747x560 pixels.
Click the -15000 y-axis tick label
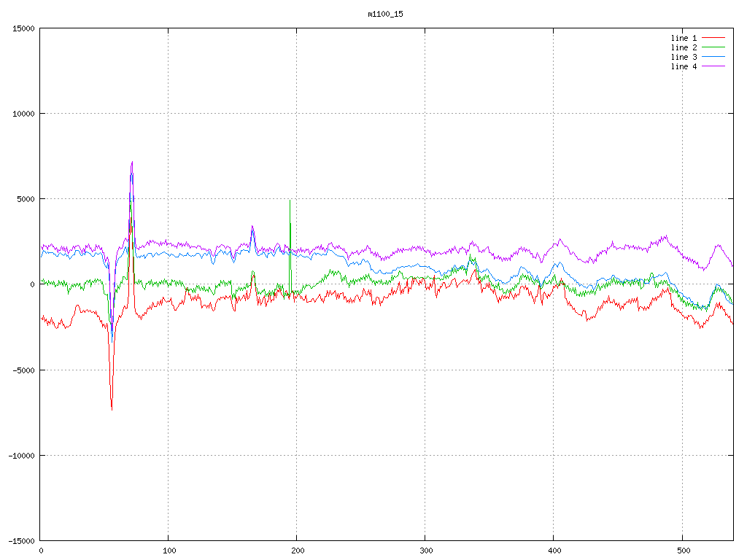click(x=21, y=540)
